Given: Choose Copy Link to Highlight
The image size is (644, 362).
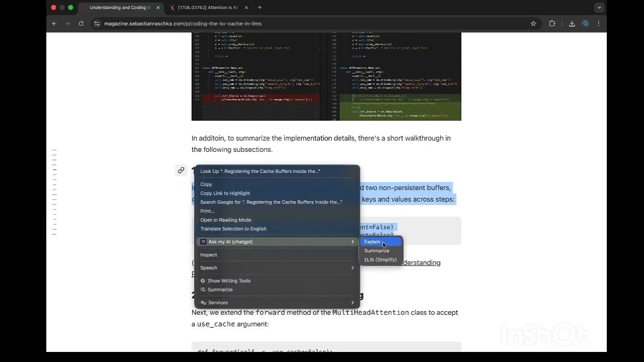Looking at the screenshot, I should coord(277,193).
